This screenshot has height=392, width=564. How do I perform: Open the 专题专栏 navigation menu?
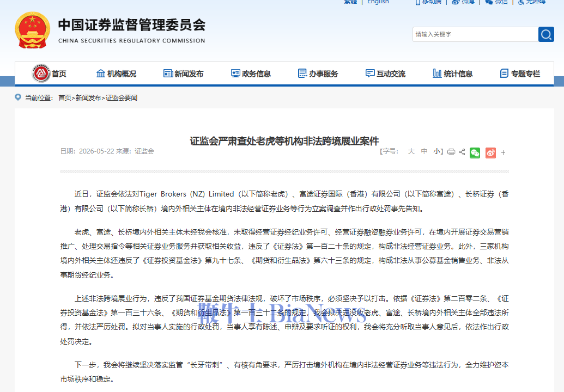[525, 73]
